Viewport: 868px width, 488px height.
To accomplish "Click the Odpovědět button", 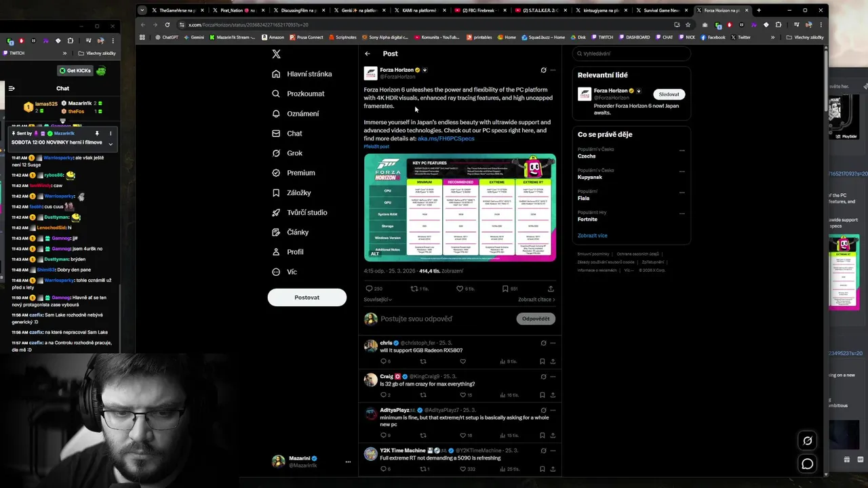I will 536,319.
